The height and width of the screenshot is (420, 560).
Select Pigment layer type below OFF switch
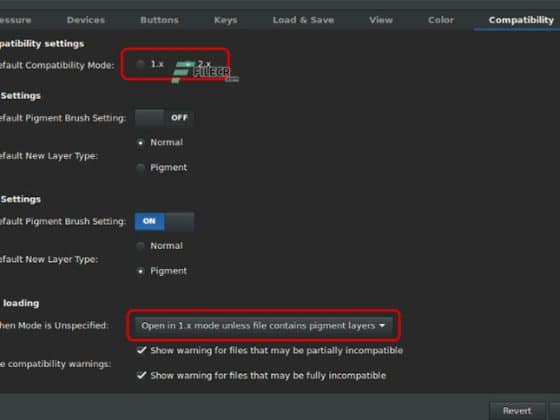(x=140, y=168)
